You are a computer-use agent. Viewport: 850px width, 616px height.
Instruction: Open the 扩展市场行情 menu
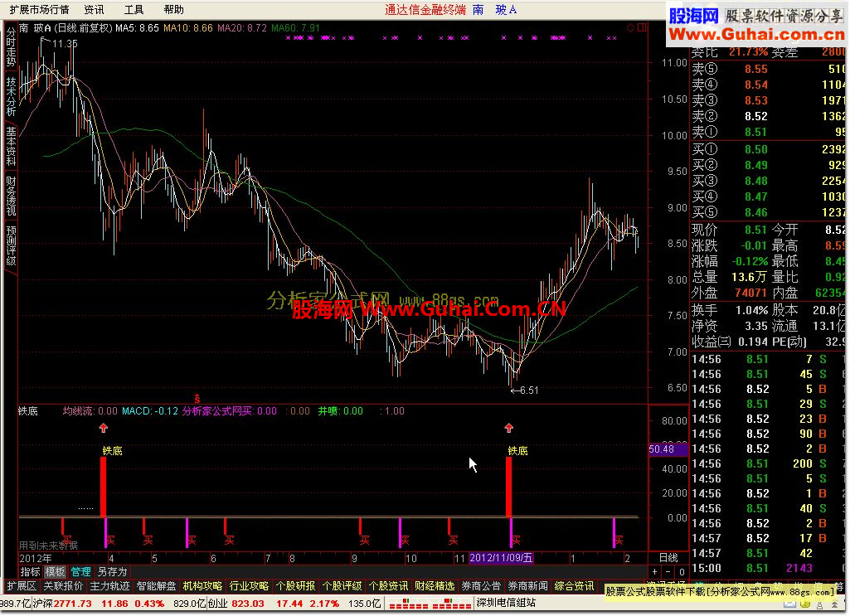[x=39, y=10]
